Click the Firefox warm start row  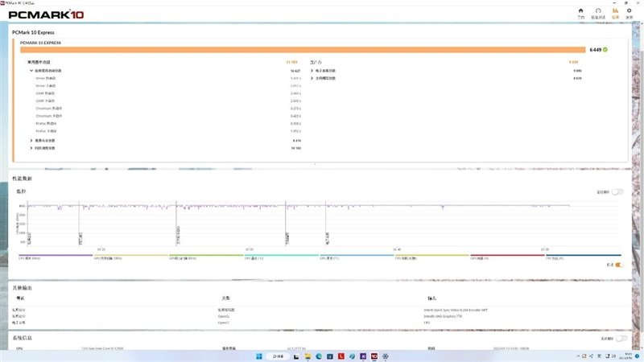point(168,123)
